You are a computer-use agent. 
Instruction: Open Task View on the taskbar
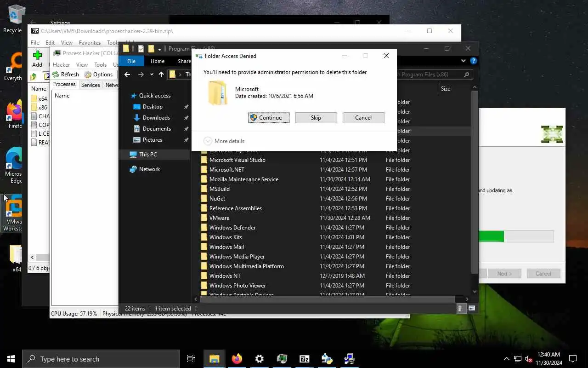191,359
